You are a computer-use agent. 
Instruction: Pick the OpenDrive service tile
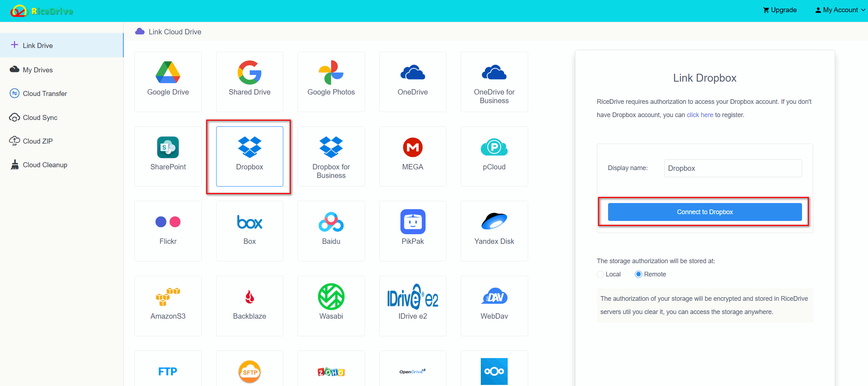pyautogui.click(x=413, y=369)
